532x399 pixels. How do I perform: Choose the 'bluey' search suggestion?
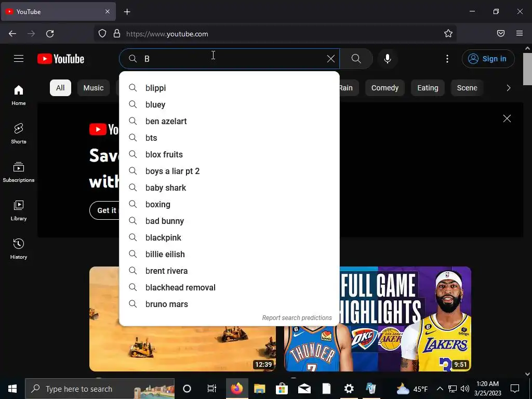coord(229,104)
